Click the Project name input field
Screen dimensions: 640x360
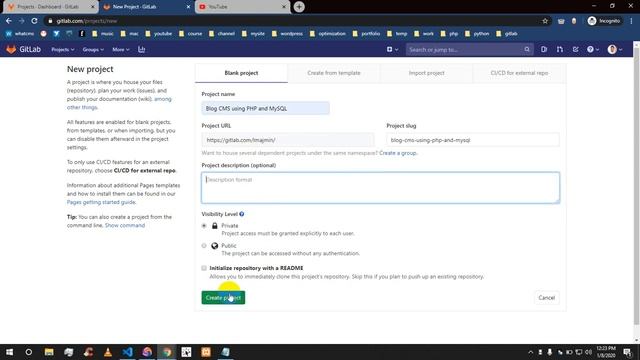[265, 109]
